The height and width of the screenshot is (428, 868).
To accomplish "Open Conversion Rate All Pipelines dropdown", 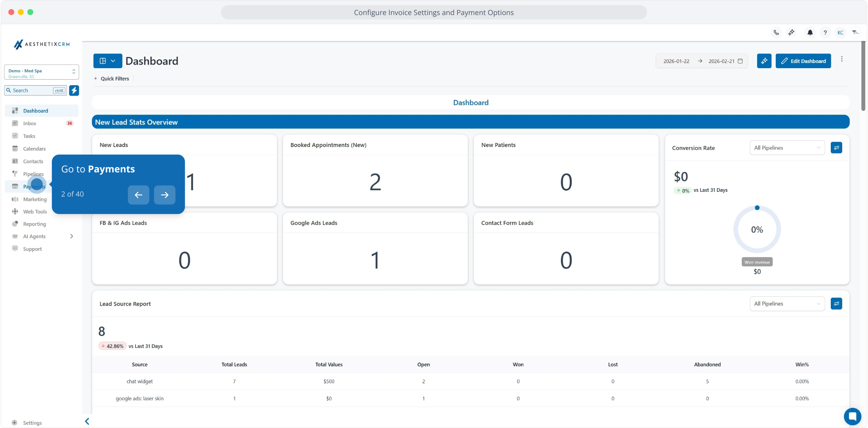I will 787,148.
